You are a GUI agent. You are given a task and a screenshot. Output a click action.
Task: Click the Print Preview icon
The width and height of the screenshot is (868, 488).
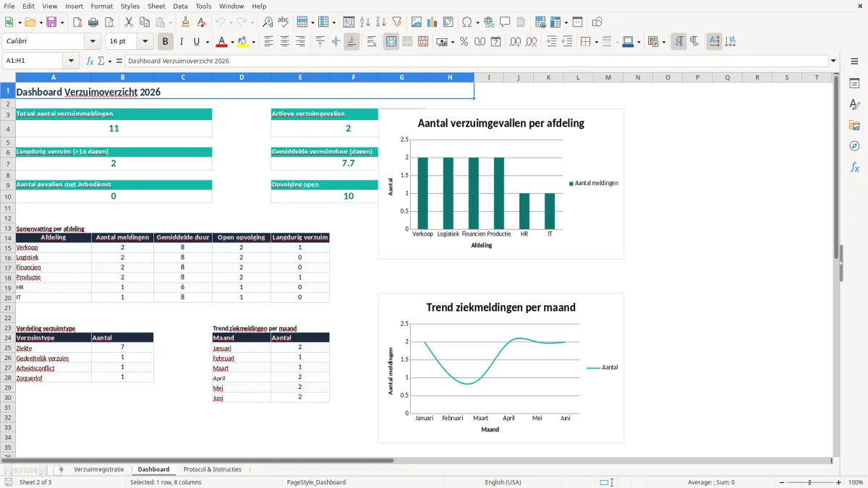click(x=109, y=22)
